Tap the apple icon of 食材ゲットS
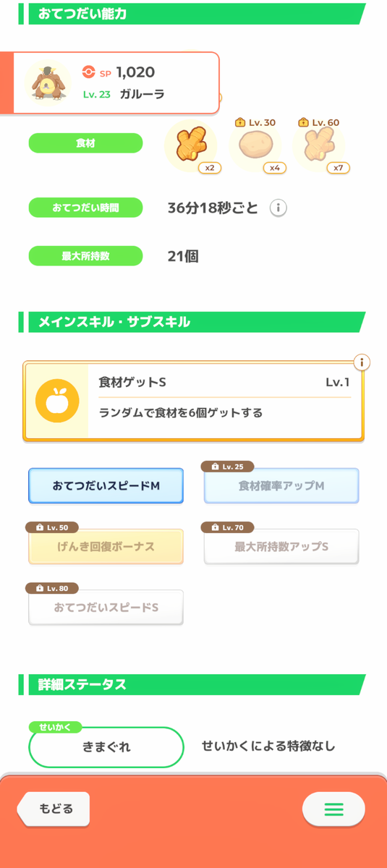 pyautogui.click(x=57, y=401)
